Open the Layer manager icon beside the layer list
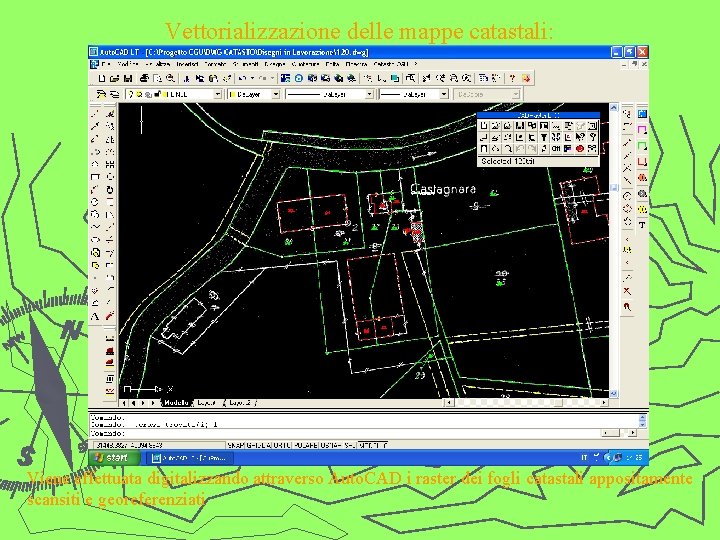This screenshot has height=540, width=720. [x=101, y=94]
